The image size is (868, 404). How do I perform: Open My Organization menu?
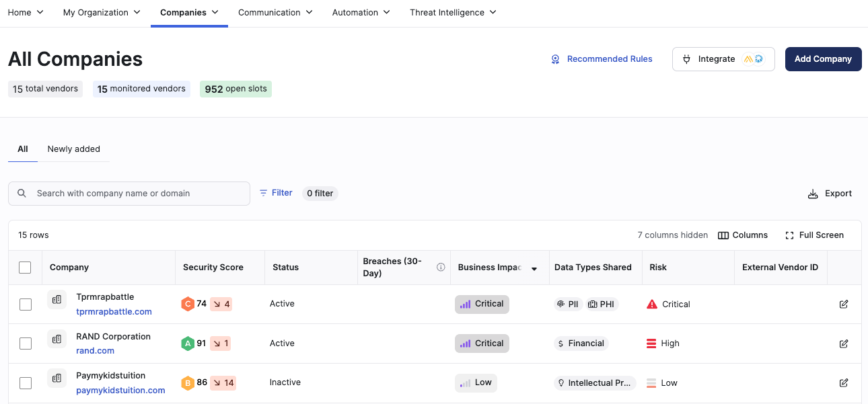[102, 12]
